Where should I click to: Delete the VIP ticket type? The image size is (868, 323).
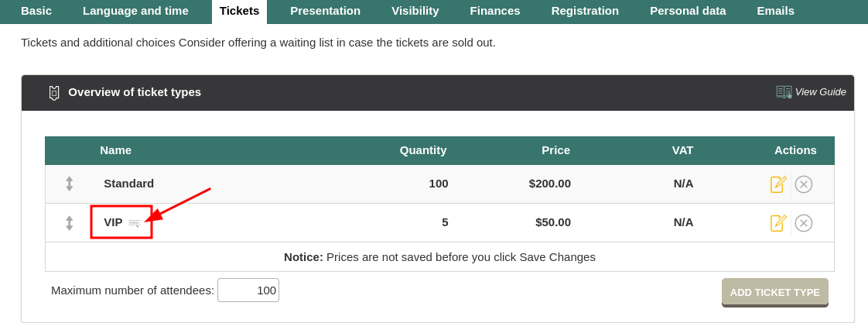tap(804, 223)
